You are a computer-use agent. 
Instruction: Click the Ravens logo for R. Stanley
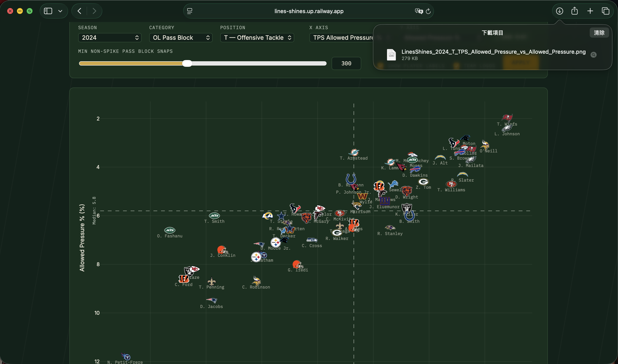[x=390, y=228]
